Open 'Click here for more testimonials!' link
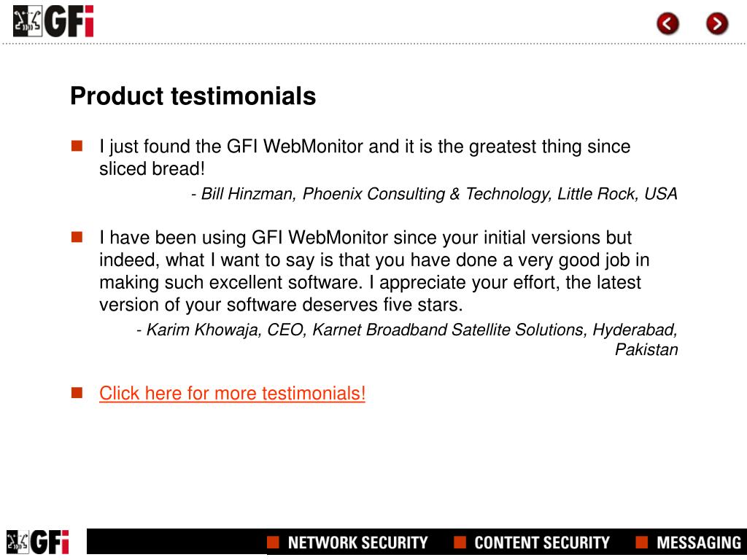This screenshot has width=747, height=560. point(232,393)
